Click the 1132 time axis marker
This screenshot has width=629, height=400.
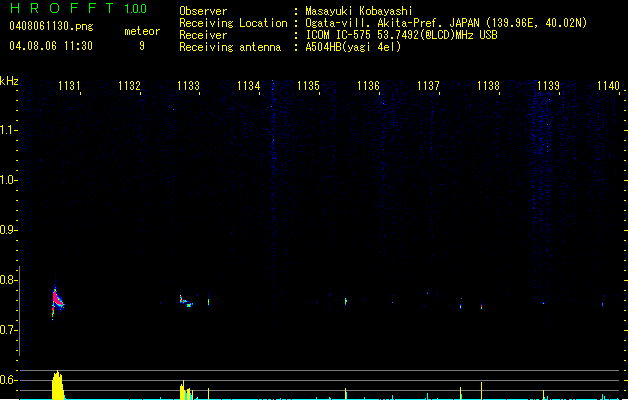coord(129,86)
